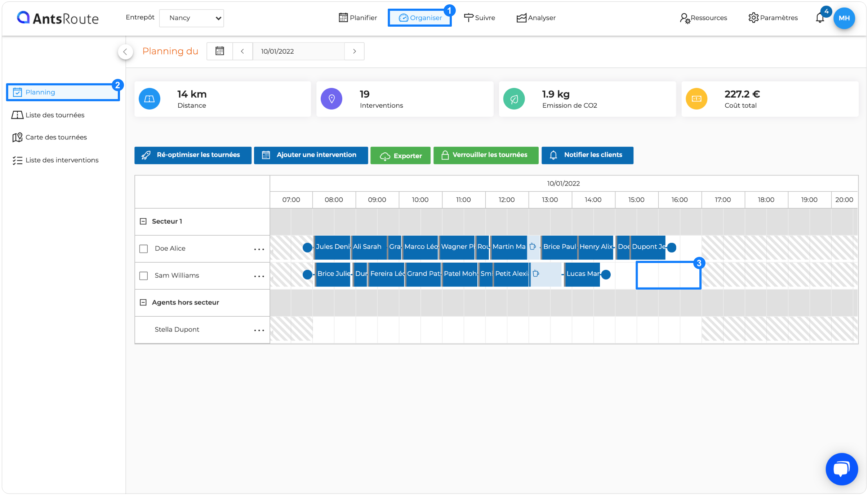Collapse the Secteur 1 group
868x495 pixels.
click(143, 221)
